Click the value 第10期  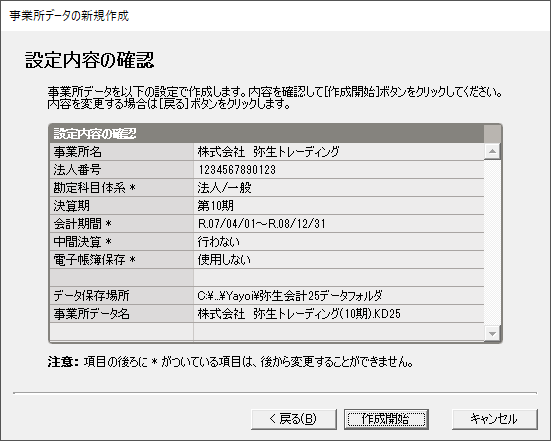(215, 206)
